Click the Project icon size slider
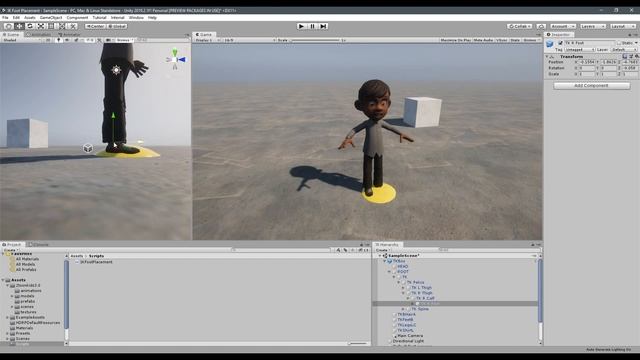Viewport: 640px width, 360px height. (x=358, y=344)
